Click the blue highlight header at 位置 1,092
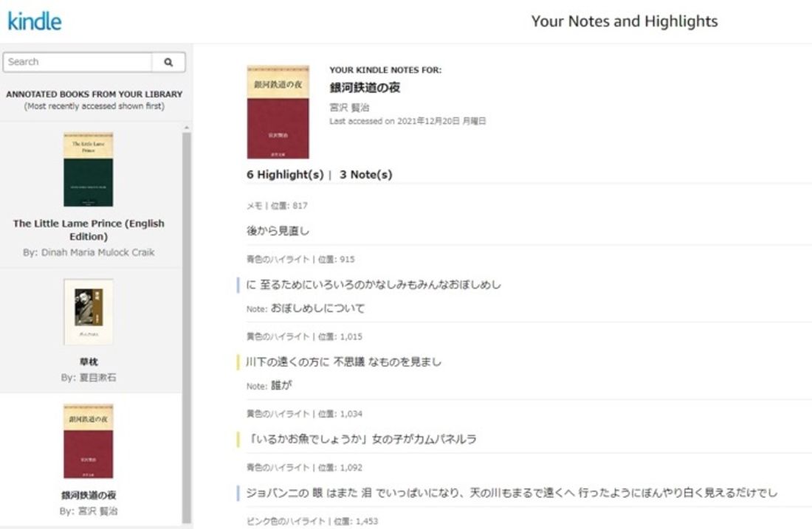Screen dimensions: 812x529 click(304, 468)
